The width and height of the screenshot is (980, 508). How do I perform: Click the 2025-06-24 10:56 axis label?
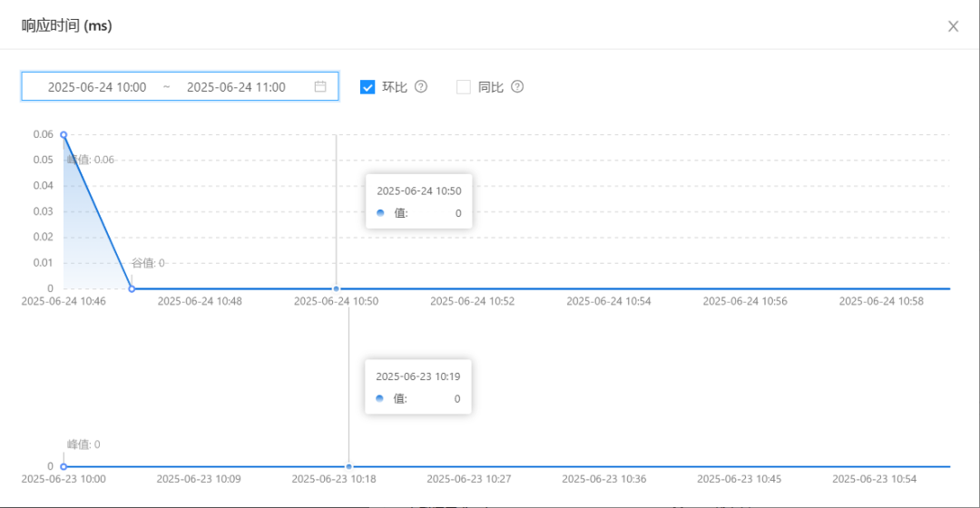coord(745,301)
